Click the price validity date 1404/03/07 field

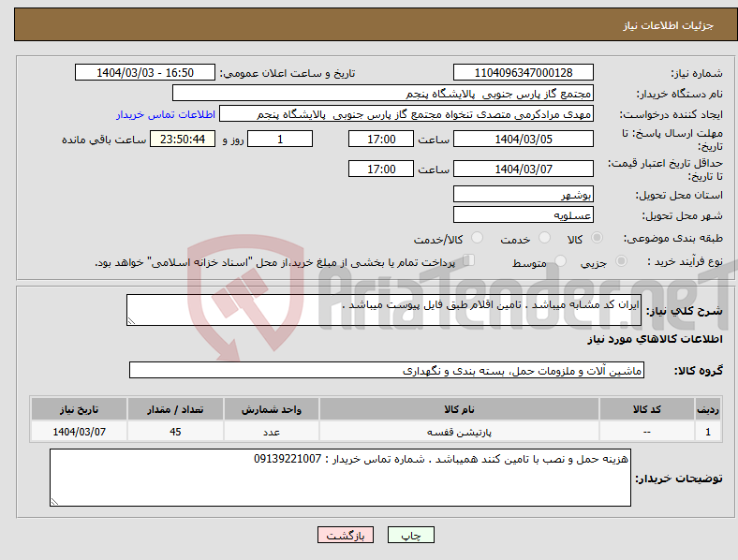tap(524, 169)
